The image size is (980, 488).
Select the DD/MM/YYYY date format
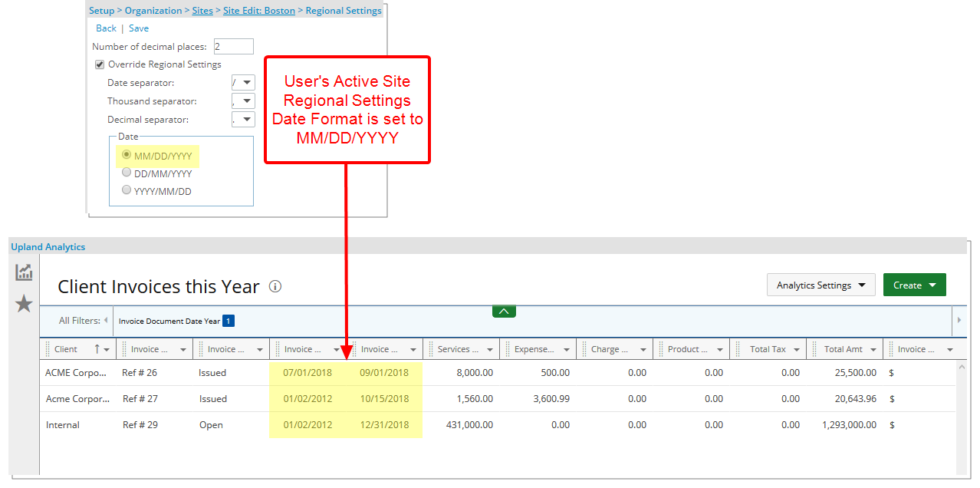click(x=127, y=173)
